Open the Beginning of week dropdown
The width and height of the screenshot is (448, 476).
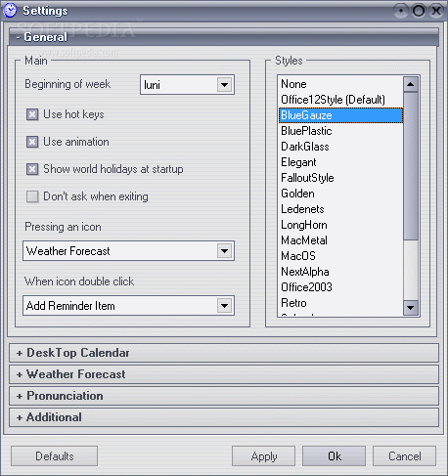click(x=224, y=85)
